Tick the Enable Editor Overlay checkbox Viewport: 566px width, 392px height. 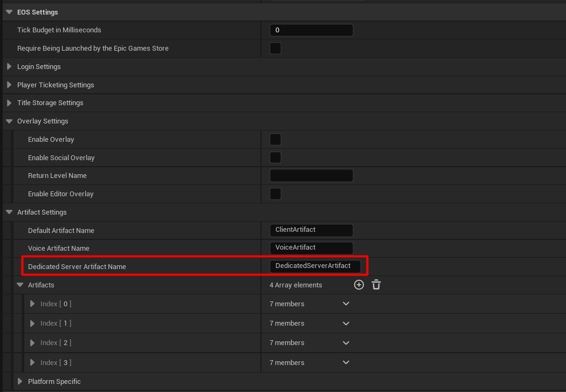click(275, 194)
